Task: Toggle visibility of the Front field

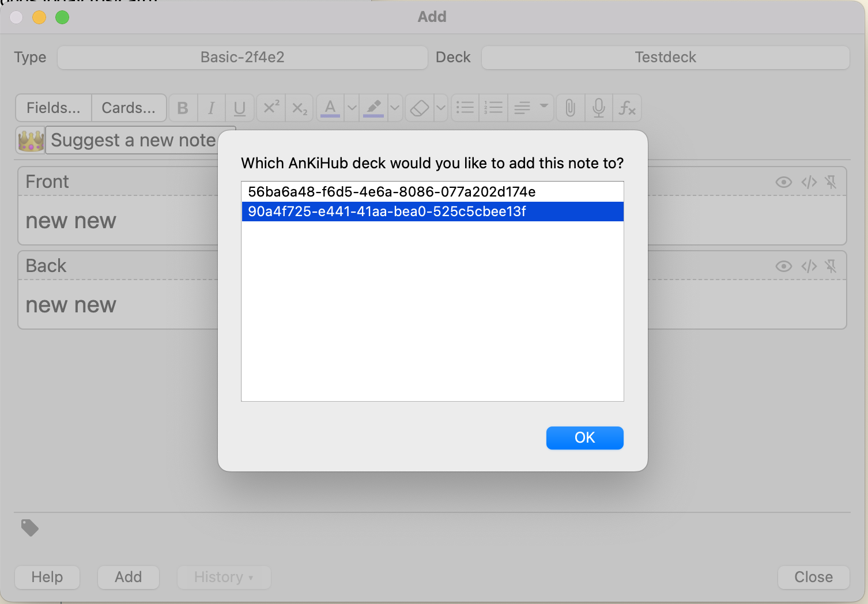Action: click(783, 182)
